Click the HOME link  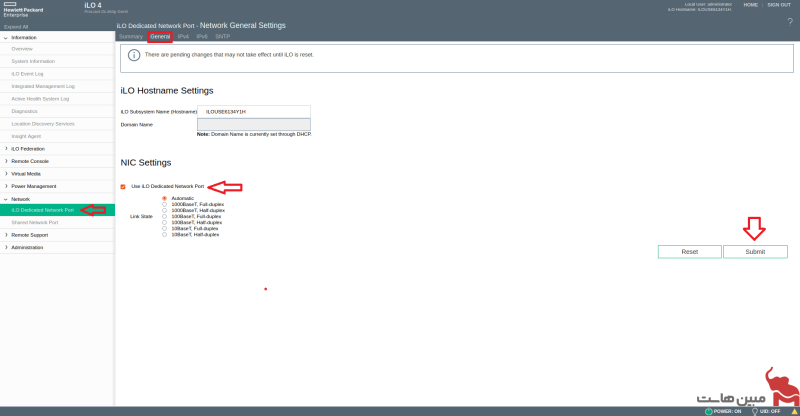[751, 5]
